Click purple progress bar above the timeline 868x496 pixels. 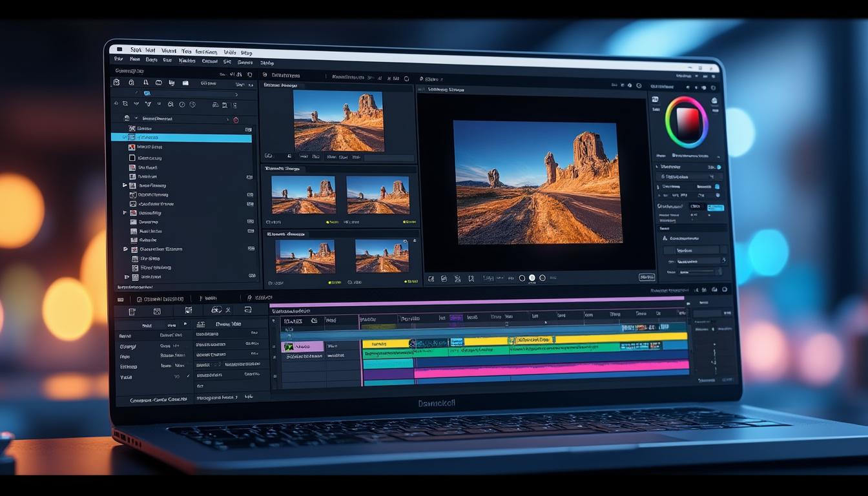click(x=477, y=301)
